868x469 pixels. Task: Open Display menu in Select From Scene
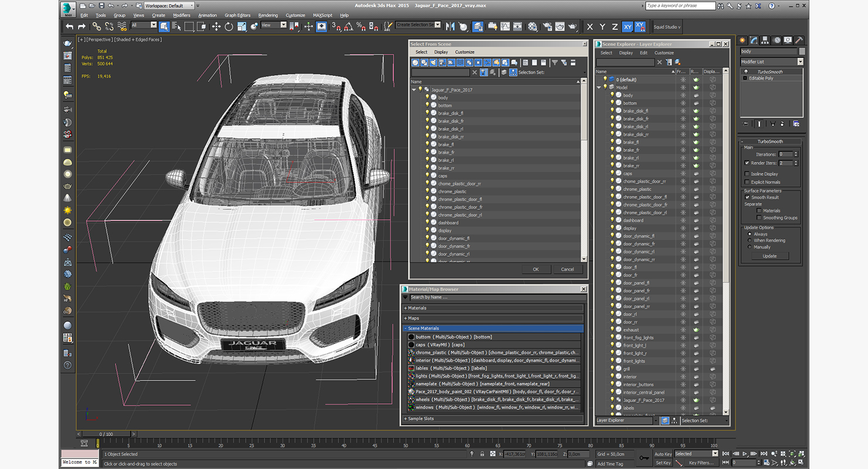(441, 52)
